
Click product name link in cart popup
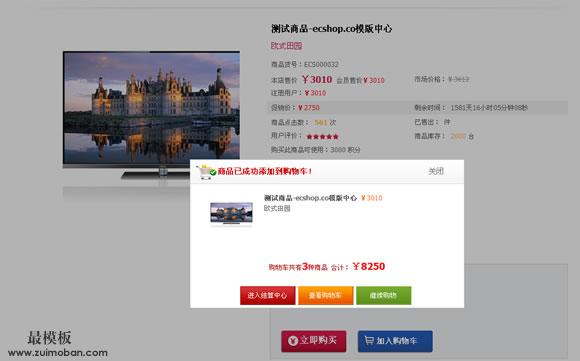[310, 198]
